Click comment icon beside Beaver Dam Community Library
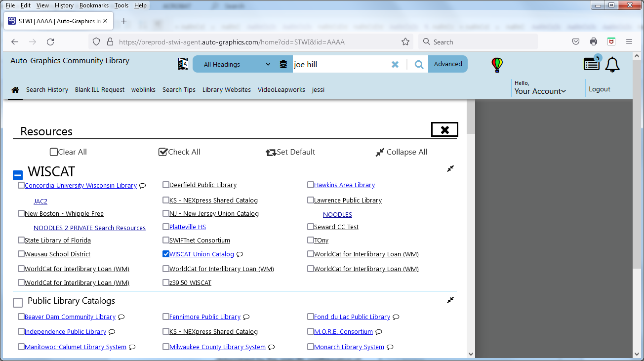644x361 pixels. tap(121, 317)
